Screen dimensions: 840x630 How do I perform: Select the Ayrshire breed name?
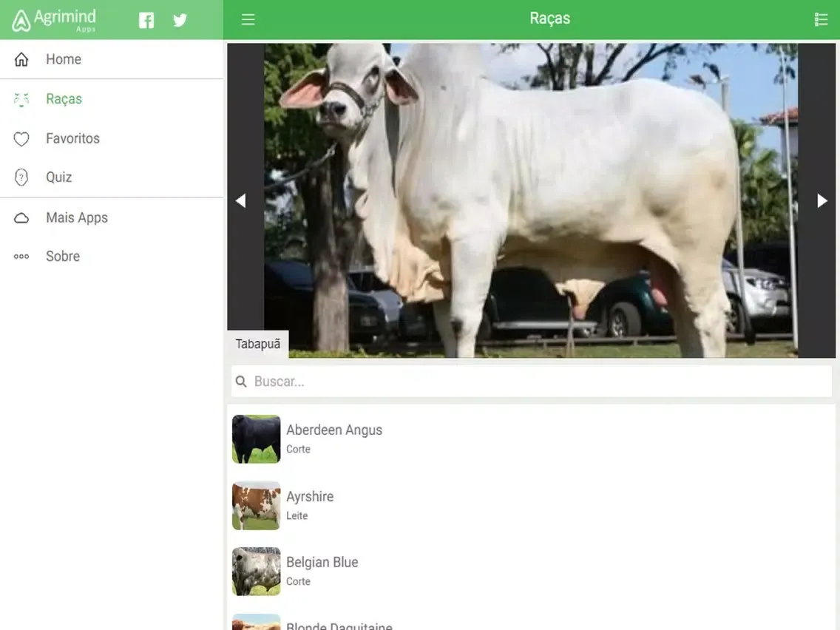click(310, 497)
